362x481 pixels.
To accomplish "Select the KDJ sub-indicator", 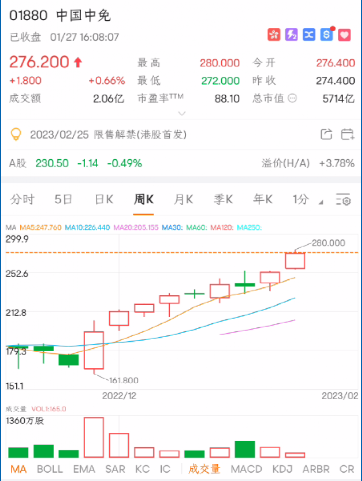I will click(282, 469).
